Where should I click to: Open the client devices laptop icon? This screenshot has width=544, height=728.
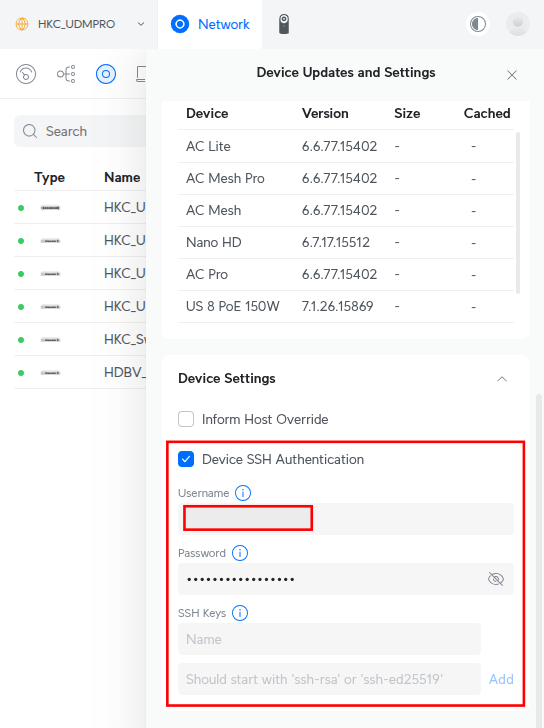141,74
